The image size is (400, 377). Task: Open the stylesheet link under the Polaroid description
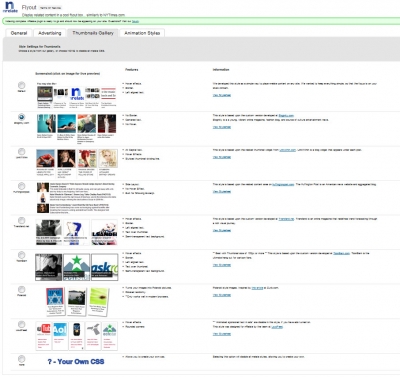click(x=222, y=295)
